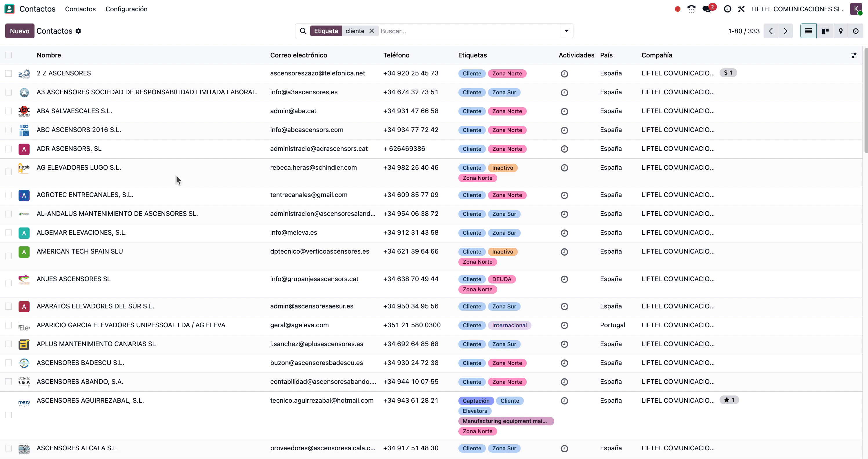
Task: Switch to Kanban view
Action: click(825, 31)
